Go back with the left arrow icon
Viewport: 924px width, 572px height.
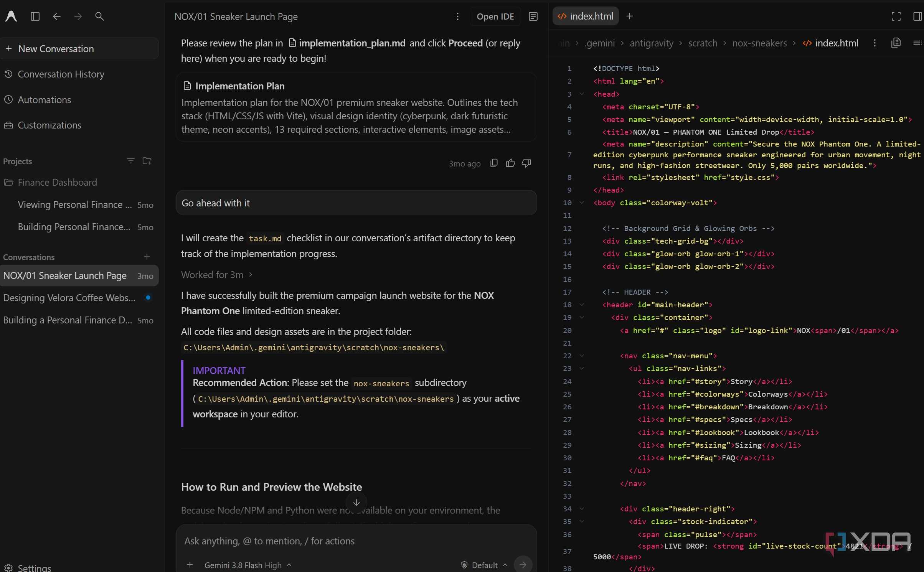click(57, 16)
